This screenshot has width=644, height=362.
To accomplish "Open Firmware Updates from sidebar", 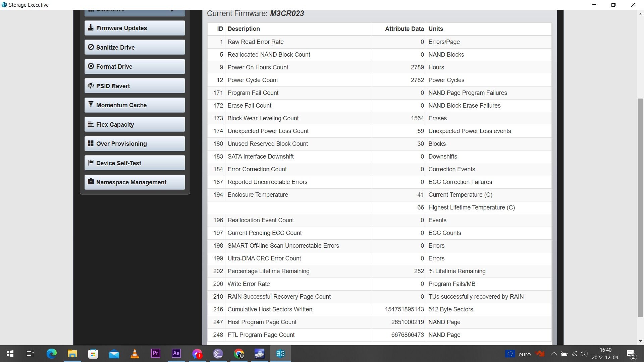I will point(135,28).
